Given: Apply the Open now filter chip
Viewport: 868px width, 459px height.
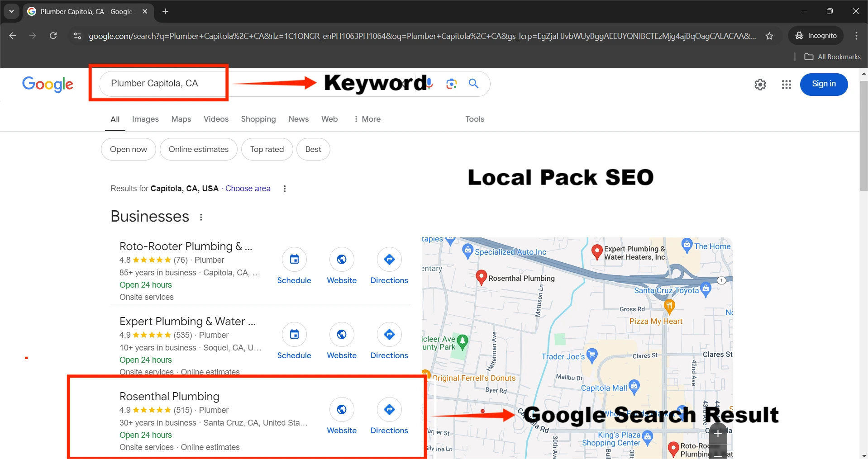Looking at the screenshot, I should click(129, 149).
